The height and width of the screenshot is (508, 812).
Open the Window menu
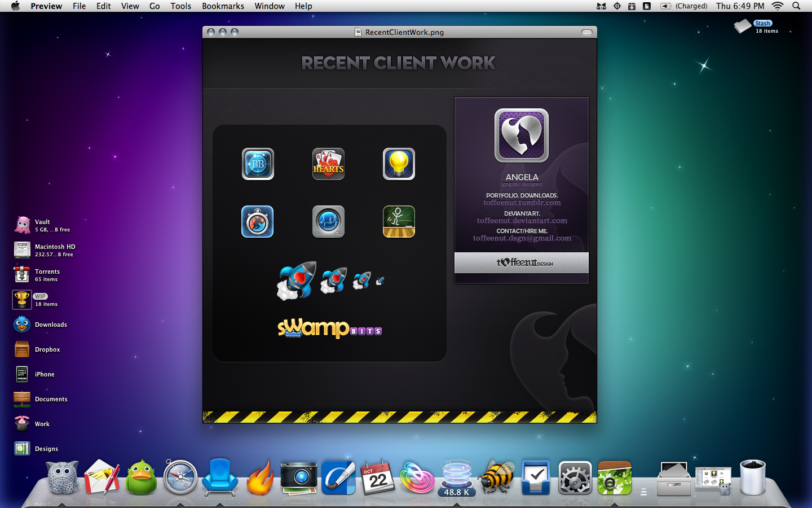pos(270,6)
